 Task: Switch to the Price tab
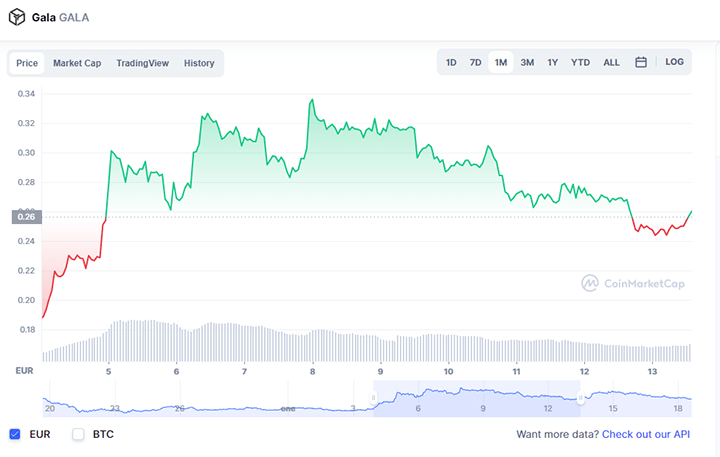(x=27, y=63)
